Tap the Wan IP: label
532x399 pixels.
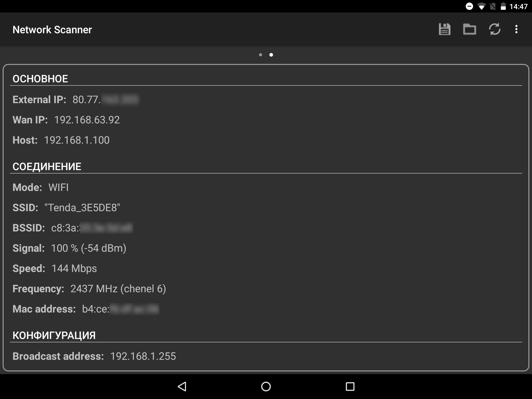pos(30,120)
